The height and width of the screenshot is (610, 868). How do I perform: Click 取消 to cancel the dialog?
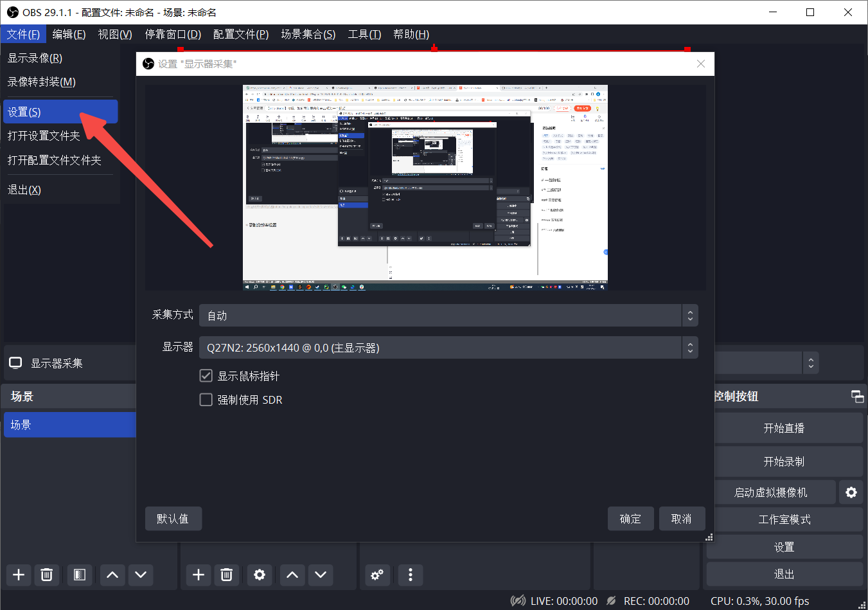(682, 519)
